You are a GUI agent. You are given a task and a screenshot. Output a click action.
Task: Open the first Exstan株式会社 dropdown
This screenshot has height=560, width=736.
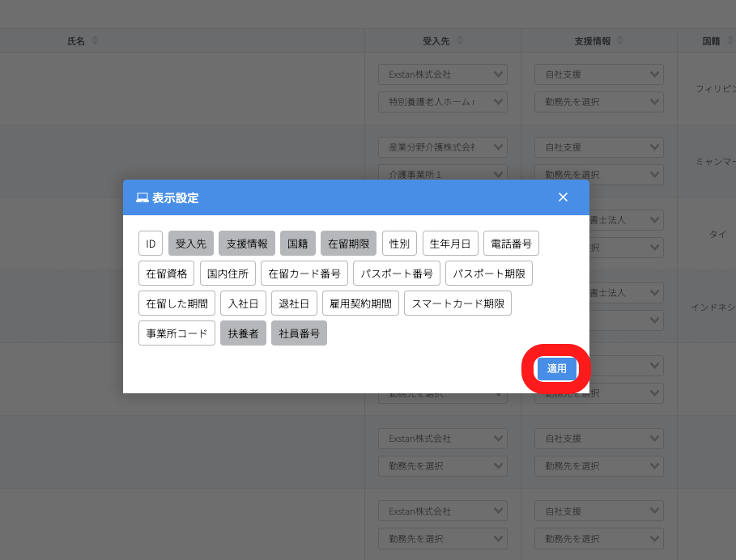click(x=442, y=74)
